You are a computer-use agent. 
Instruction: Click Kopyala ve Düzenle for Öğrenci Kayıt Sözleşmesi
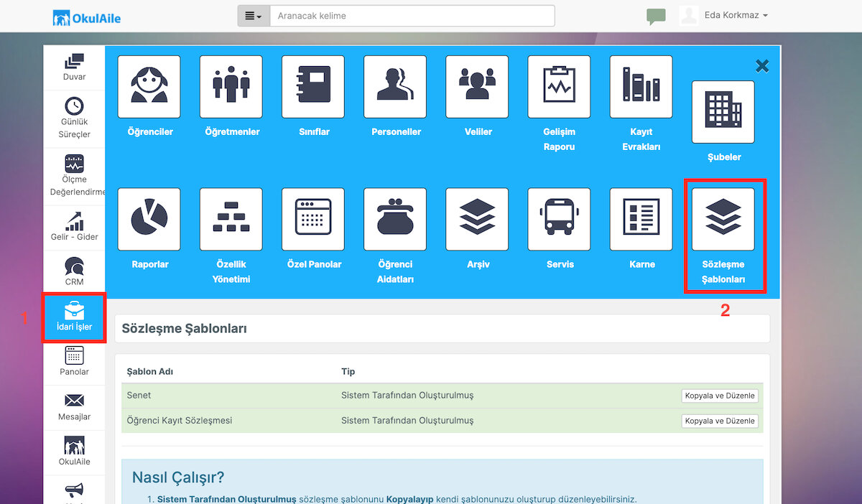point(720,421)
